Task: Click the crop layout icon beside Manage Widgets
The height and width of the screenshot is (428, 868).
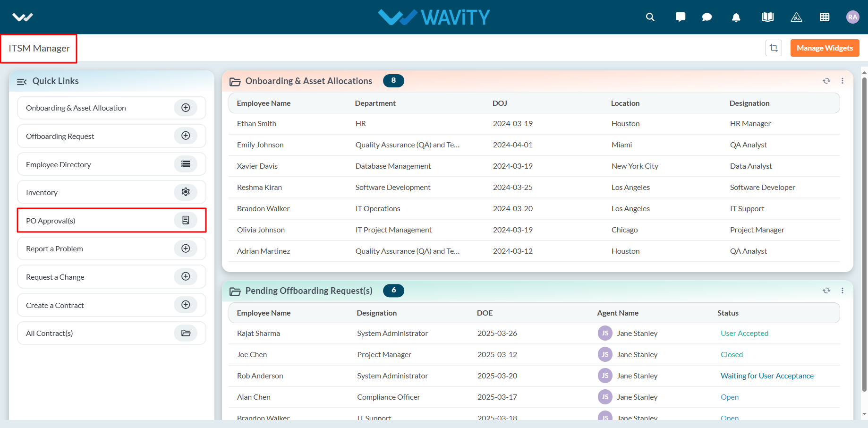Action: 774,48
